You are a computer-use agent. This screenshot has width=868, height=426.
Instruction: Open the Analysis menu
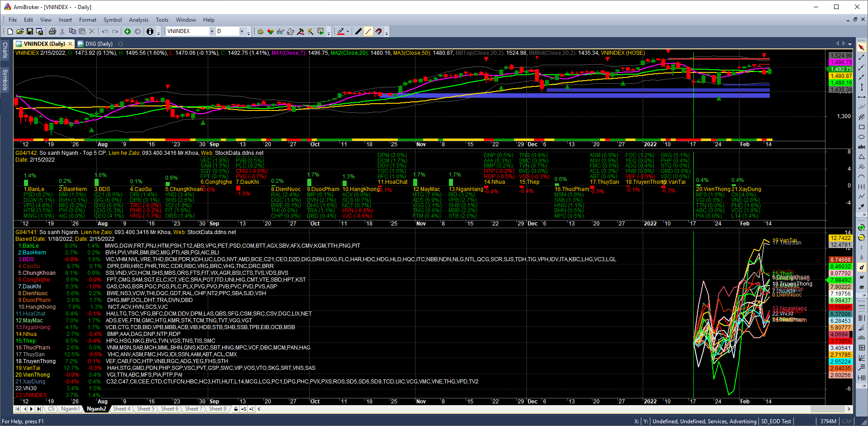[x=138, y=20]
